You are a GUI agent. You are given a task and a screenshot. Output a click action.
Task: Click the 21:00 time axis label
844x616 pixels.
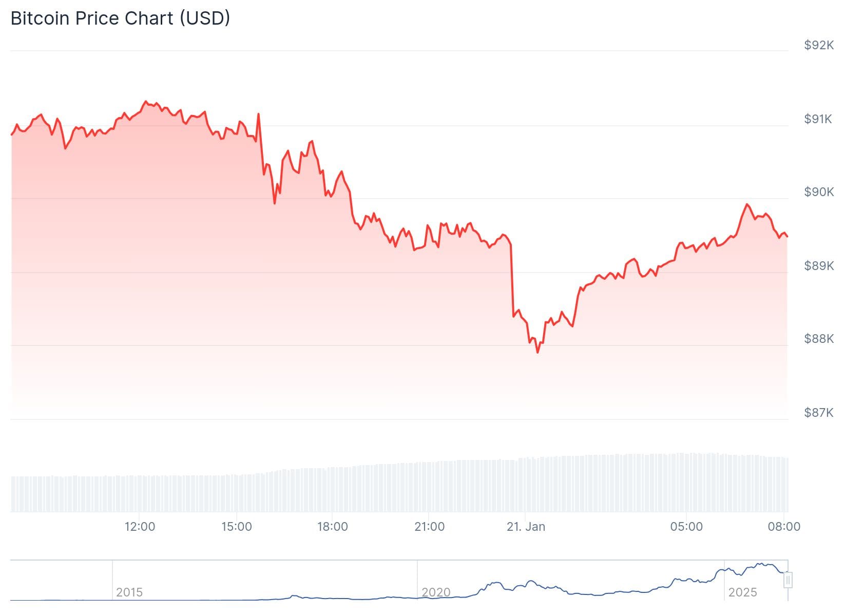(x=430, y=527)
